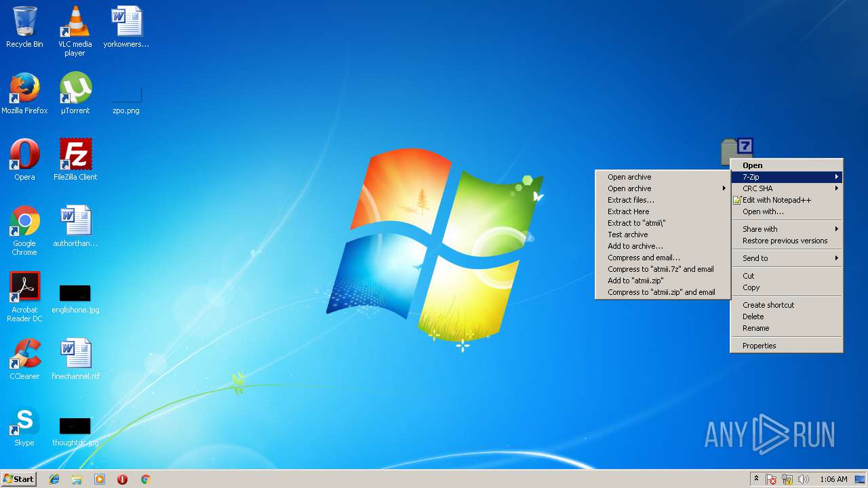Expand the CRC SHA submenu

pos(787,188)
